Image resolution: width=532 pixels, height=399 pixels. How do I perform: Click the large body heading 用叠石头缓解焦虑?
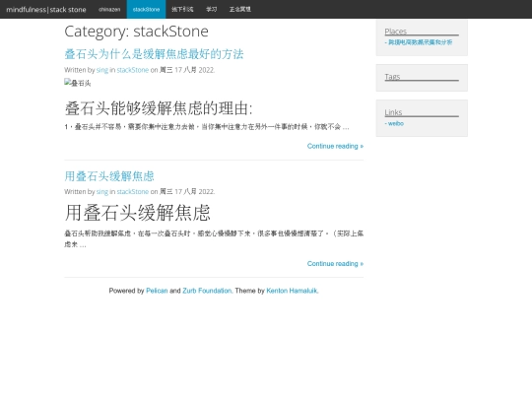(x=137, y=213)
